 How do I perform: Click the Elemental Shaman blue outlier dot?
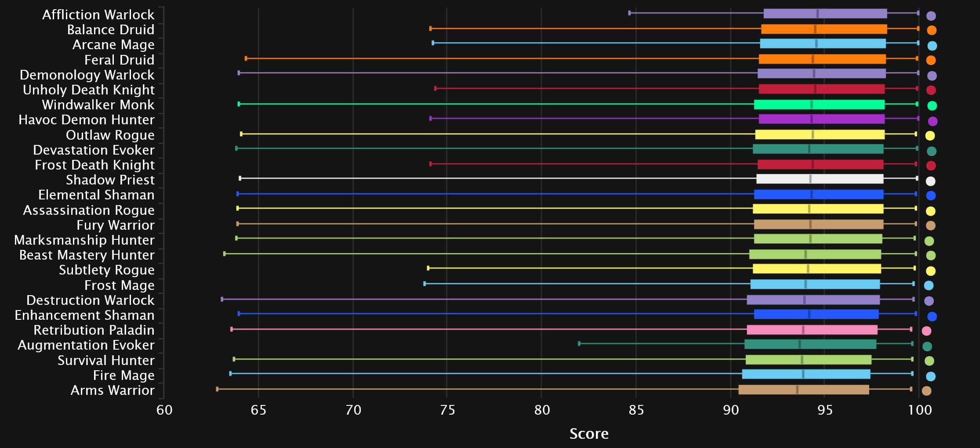tap(930, 195)
